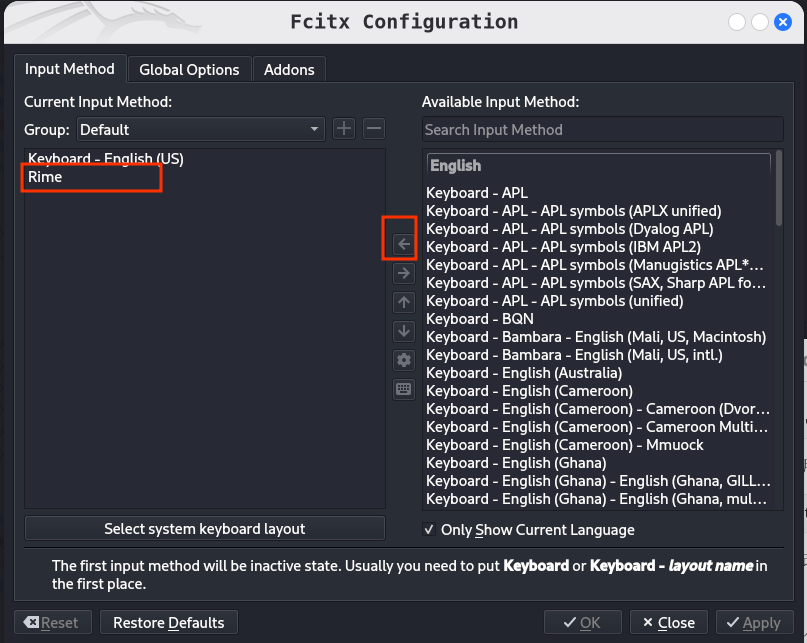807x643 pixels.
Task: Focus the Search Input Method field
Action: [x=601, y=130]
